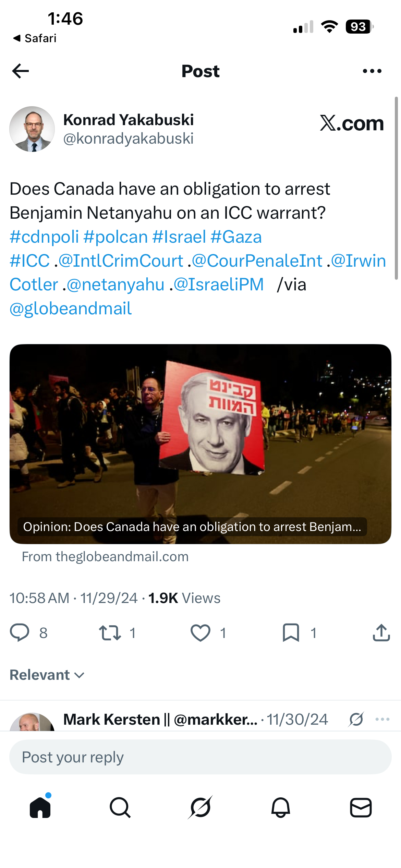Viewport: 401px width, 868px height.
Task: Bookmark this post
Action: [x=291, y=632]
